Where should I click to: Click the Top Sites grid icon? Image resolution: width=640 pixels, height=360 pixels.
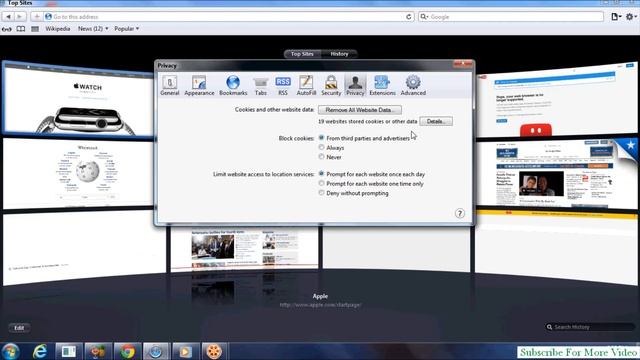coord(35,29)
